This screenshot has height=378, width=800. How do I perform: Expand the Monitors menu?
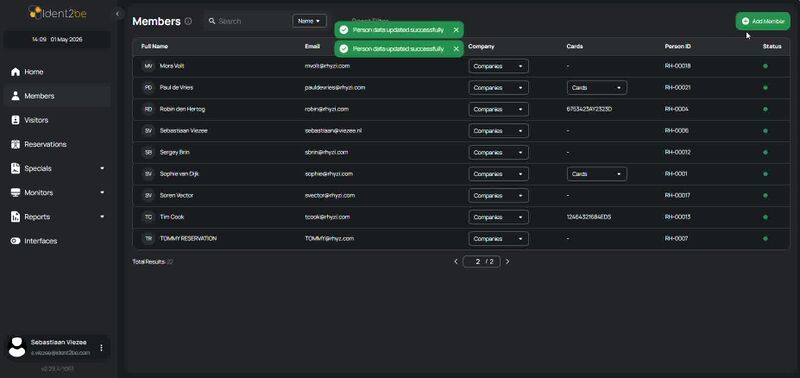pos(57,193)
